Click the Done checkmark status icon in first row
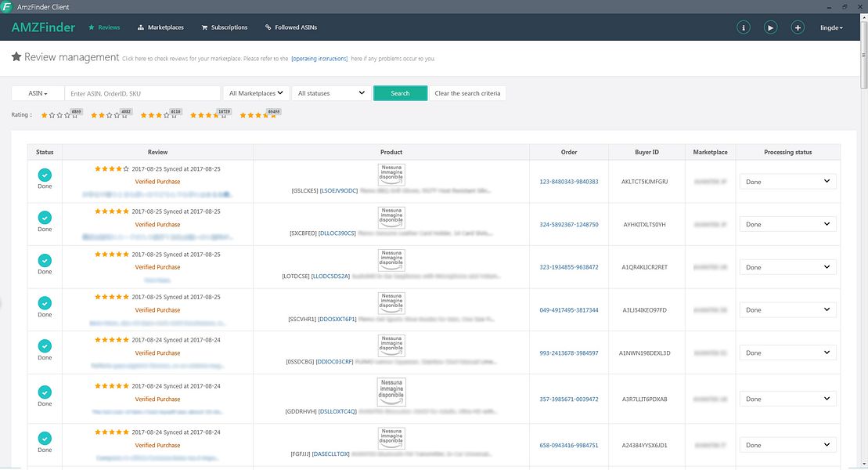868x470 pixels. pos(45,175)
